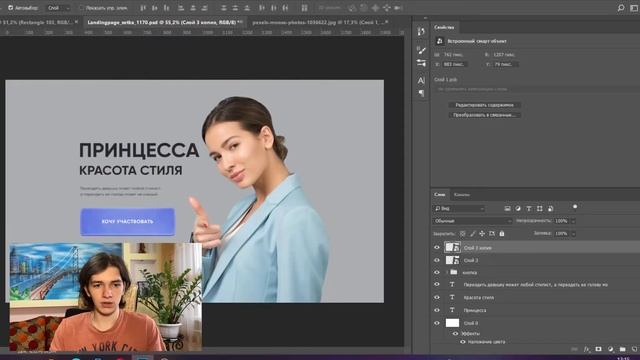Filter layers by smart objects icon
The width and height of the screenshot is (640, 360).
click(550, 209)
